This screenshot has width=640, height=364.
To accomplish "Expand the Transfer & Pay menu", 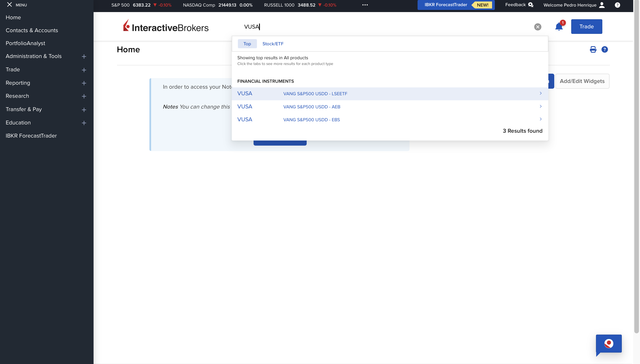I will click(84, 110).
